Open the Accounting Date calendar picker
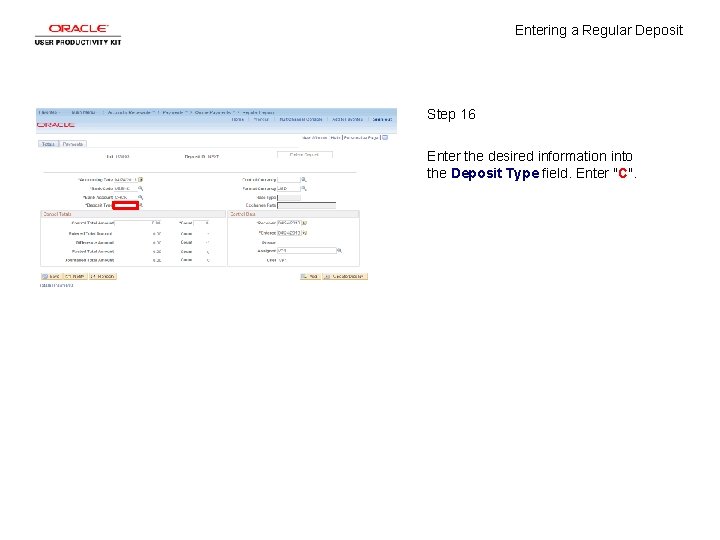This screenshot has height=540, width=720. [x=141, y=180]
